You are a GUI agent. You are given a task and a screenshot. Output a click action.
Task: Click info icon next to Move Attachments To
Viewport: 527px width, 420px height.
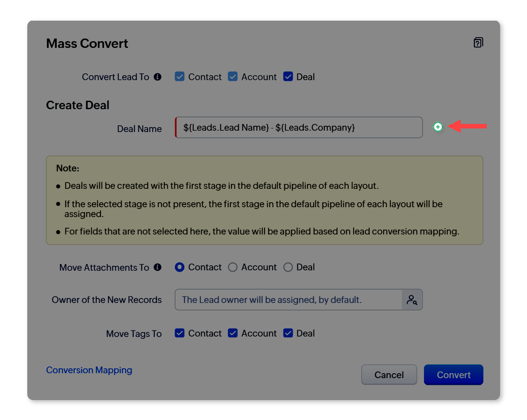(158, 267)
